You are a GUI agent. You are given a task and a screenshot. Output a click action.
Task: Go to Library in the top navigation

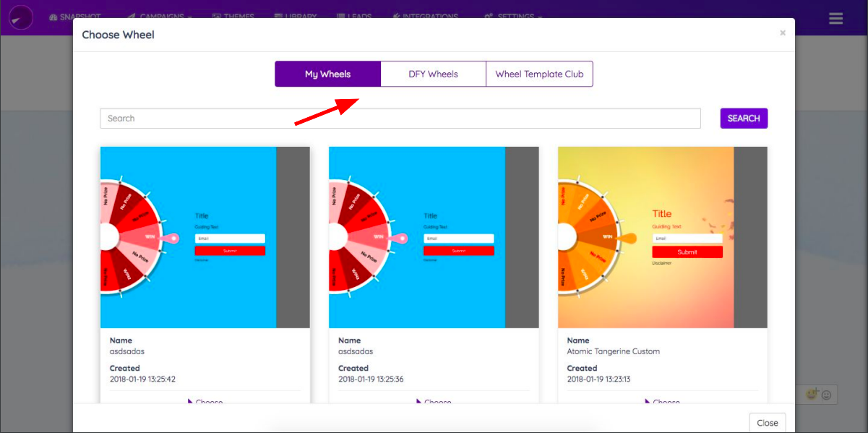(x=296, y=17)
